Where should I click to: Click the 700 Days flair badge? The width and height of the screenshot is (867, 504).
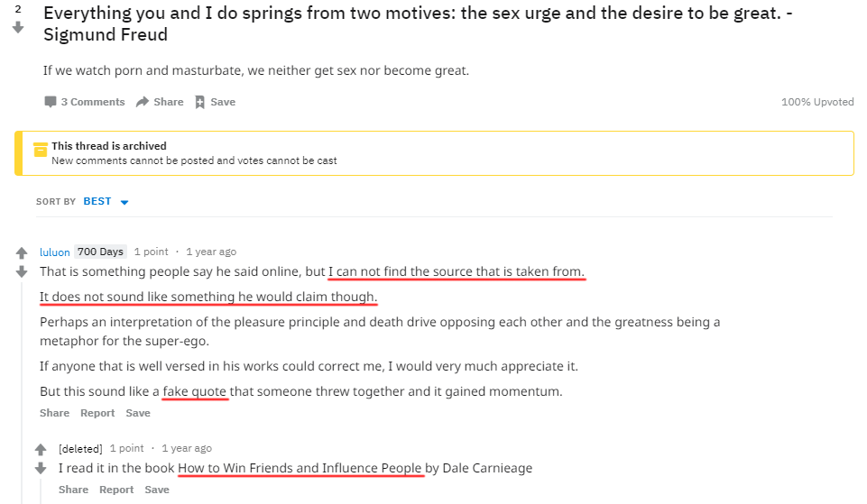tap(101, 252)
